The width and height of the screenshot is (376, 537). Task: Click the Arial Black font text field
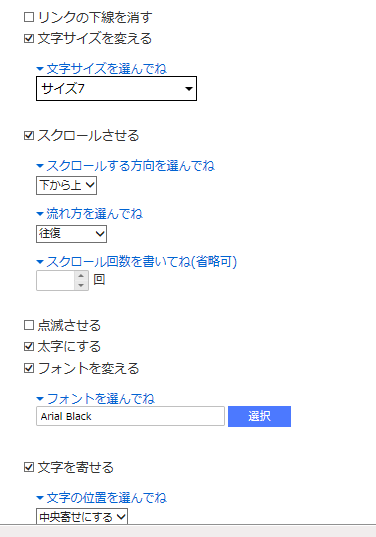pos(130,416)
